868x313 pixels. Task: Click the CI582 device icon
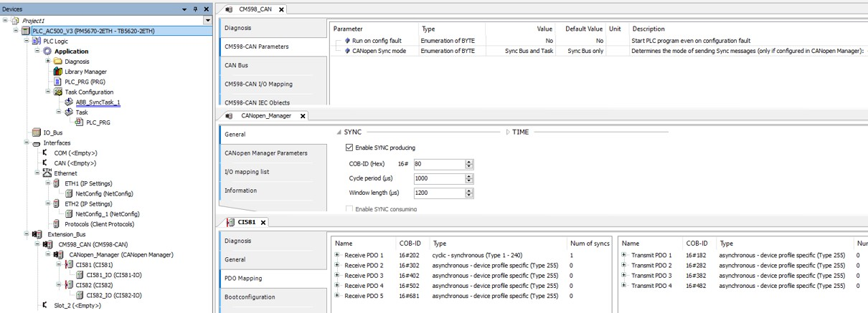(x=69, y=285)
